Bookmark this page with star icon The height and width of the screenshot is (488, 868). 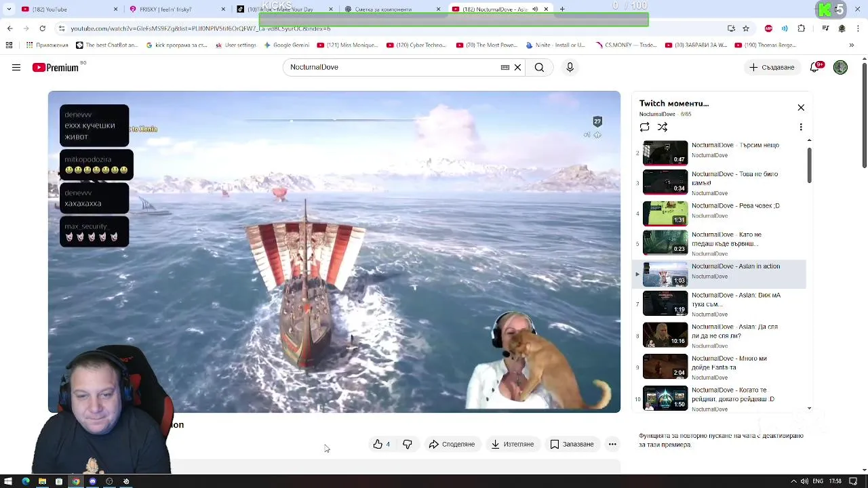(746, 28)
